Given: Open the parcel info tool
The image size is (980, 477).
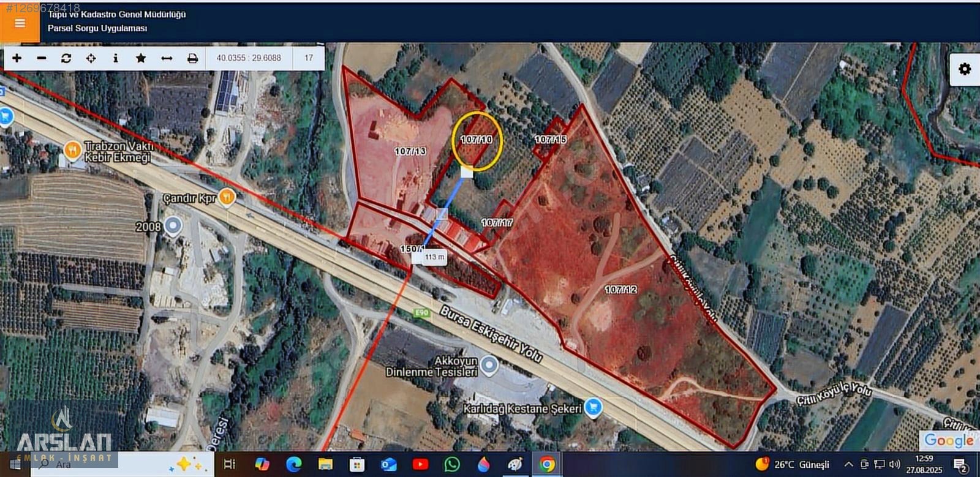Looking at the screenshot, I should pos(116,58).
